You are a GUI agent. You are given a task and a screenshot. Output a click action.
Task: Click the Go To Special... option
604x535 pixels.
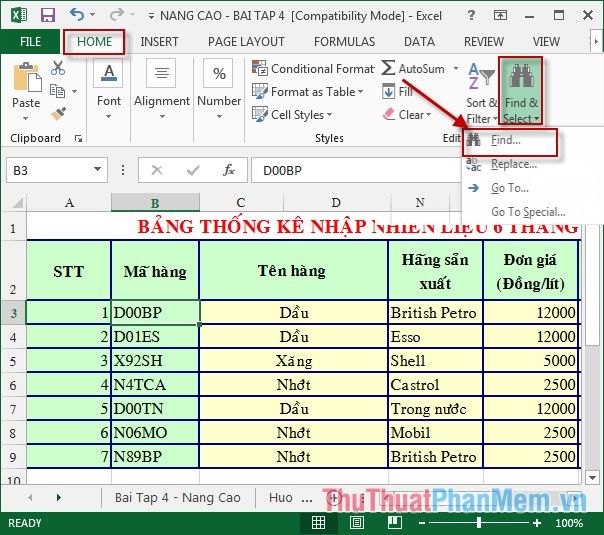[x=528, y=212]
